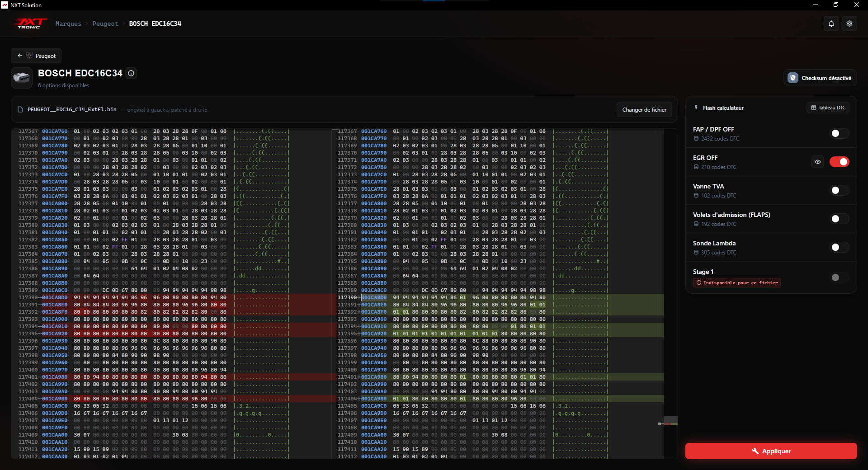Disable the EGR OFF switch
The width and height of the screenshot is (868, 470).
(x=840, y=162)
